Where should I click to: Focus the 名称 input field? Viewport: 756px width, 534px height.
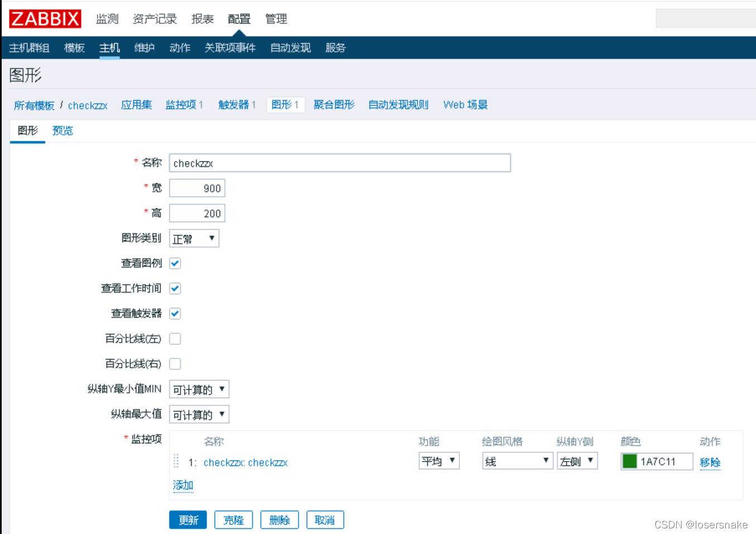pyautogui.click(x=339, y=163)
